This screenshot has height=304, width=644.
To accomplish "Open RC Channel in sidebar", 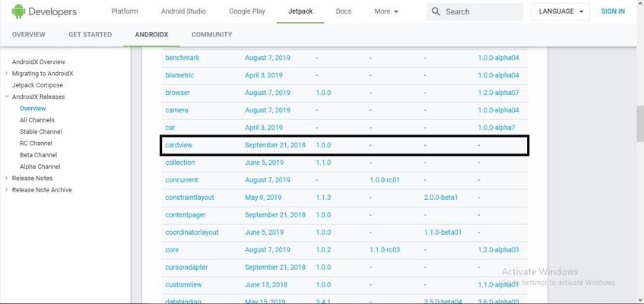I will point(36,144).
